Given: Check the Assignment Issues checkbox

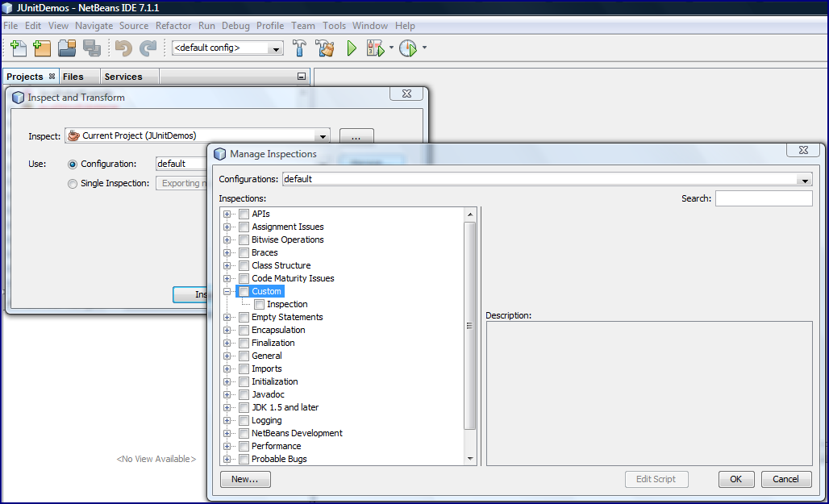Looking at the screenshot, I should coord(244,227).
